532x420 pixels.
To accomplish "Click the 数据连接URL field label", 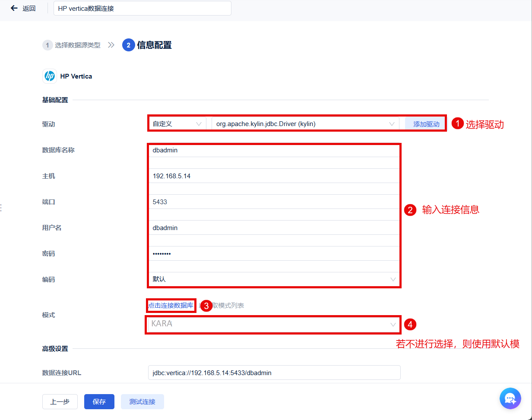I will 62,373.
